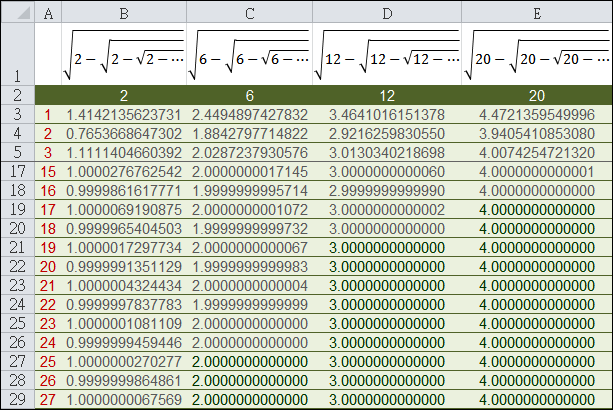
Task: Select header cell with value 20
Action: [x=537, y=95]
